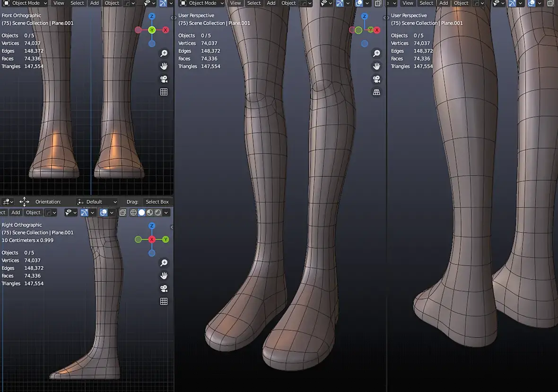Toggle camera view in middle User Perspective viewport

point(376,79)
